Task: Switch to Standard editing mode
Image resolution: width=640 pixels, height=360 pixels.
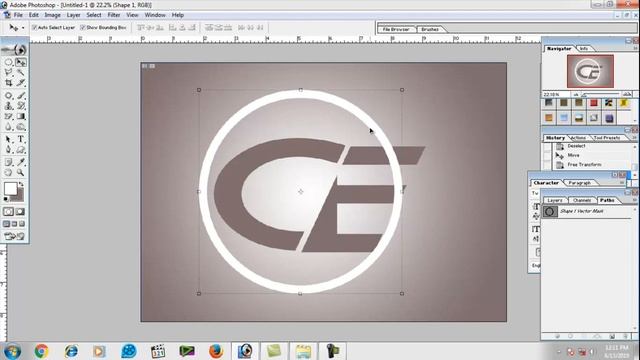Action: 8,211
